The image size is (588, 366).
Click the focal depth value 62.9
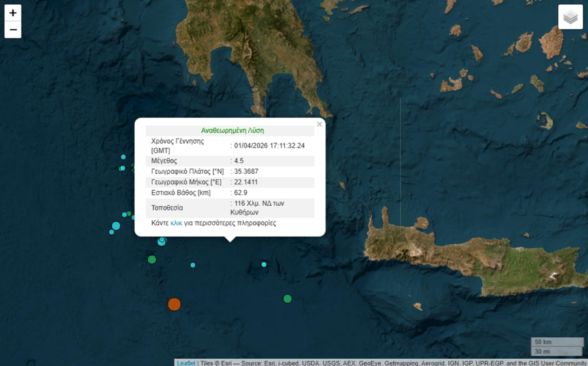[x=241, y=192]
